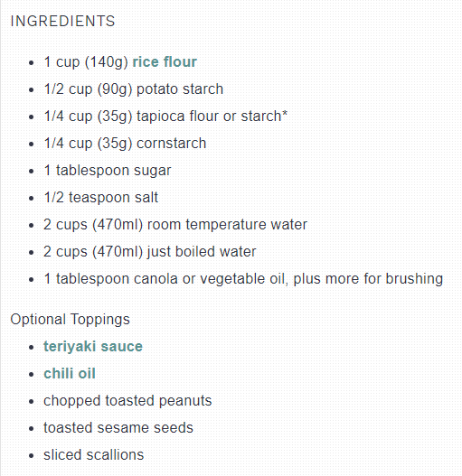Click the bullet beside teriyaki sauce
The width and height of the screenshot is (462, 476).
click(32, 347)
